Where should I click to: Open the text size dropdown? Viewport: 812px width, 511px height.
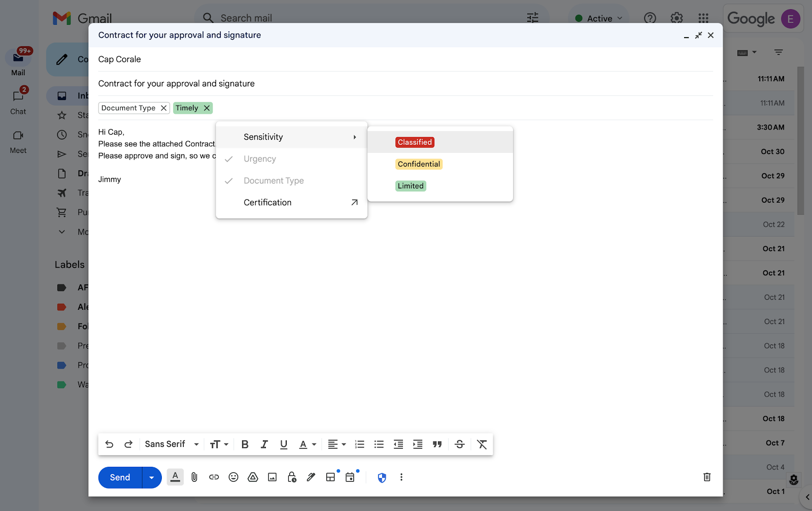219,444
